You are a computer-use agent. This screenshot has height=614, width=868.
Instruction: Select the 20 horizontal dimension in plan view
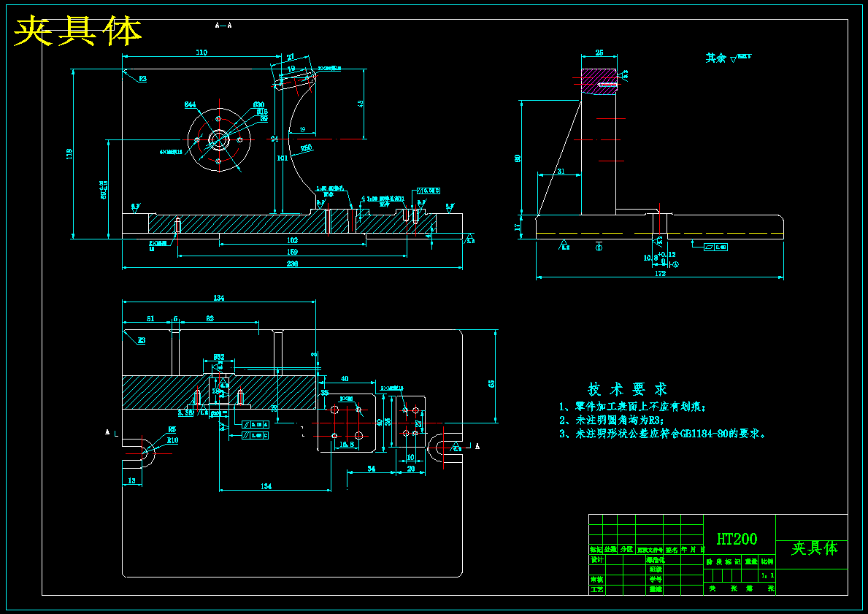click(411, 469)
